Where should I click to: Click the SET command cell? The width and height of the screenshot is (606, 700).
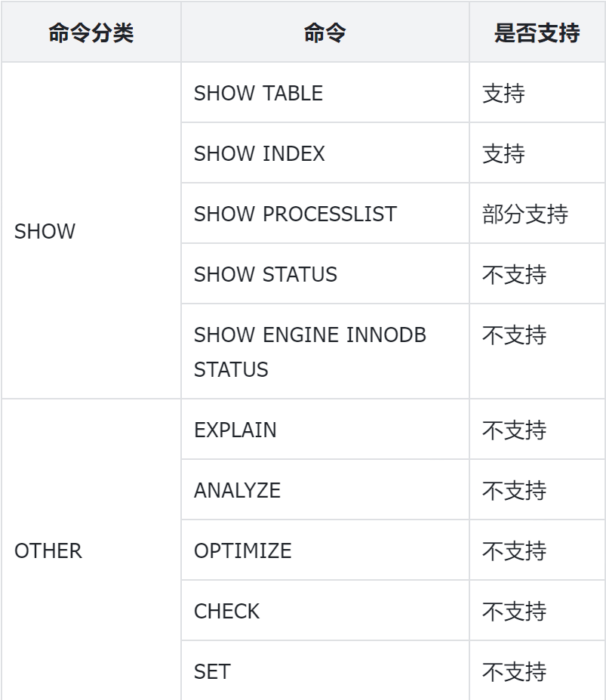pyautogui.click(x=212, y=671)
